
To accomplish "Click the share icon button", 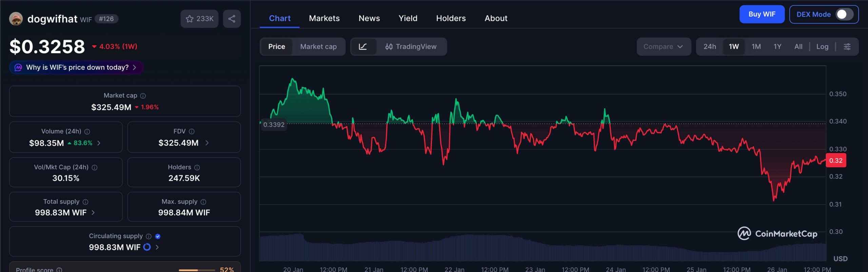I will 232,19.
